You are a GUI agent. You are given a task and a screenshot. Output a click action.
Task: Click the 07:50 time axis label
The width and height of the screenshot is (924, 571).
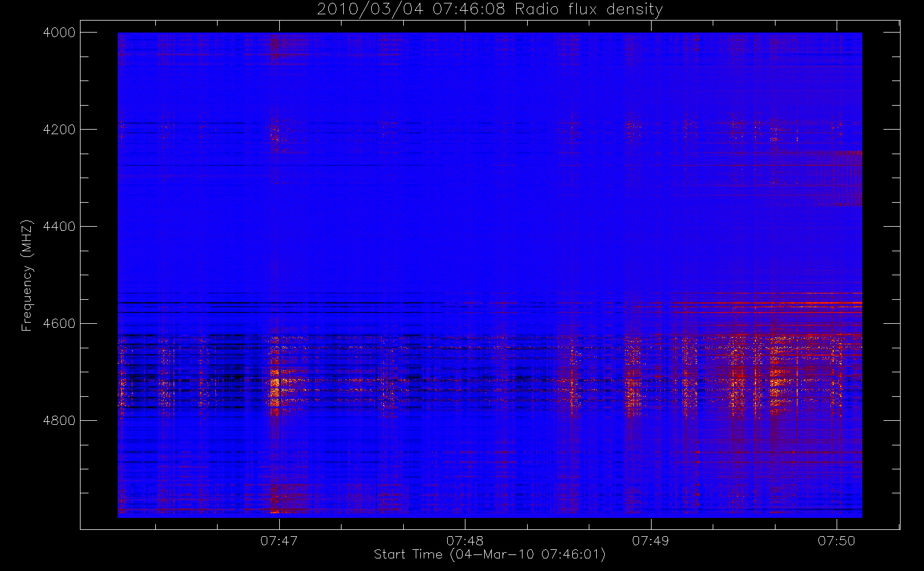837,541
